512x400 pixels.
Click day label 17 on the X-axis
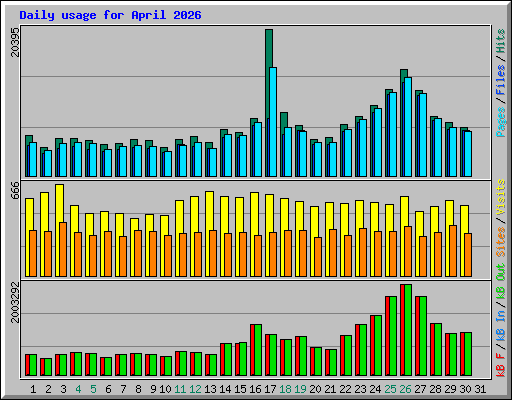pos(270,389)
